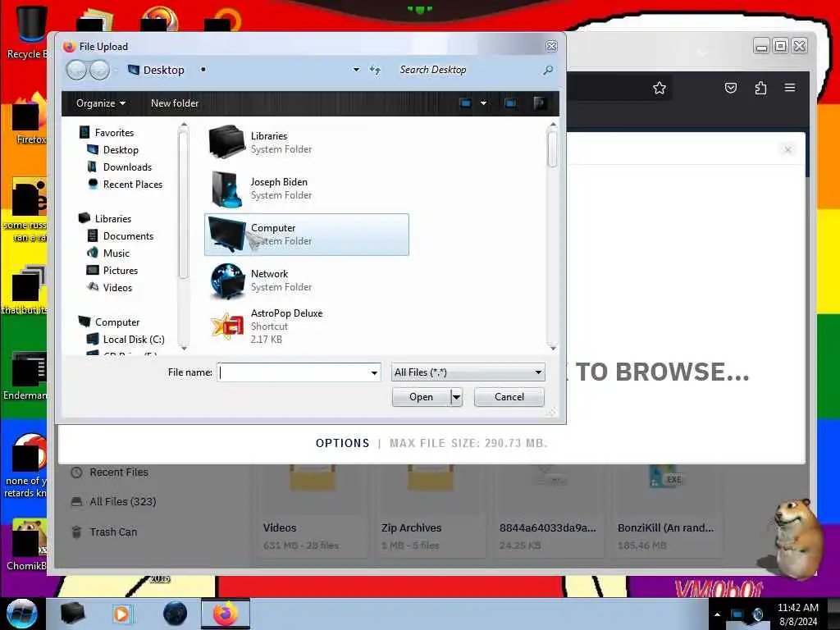The height and width of the screenshot is (630, 840).
Task: Select Local Disk (C:) in sidebar
Action: click(x=126, y=339)
